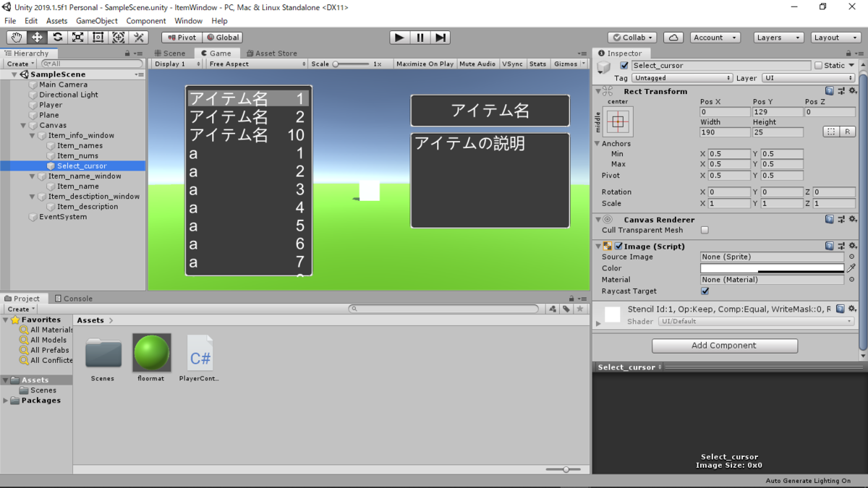Open Image (Script) preset icon
868x488 pixels.
[841, 246]
